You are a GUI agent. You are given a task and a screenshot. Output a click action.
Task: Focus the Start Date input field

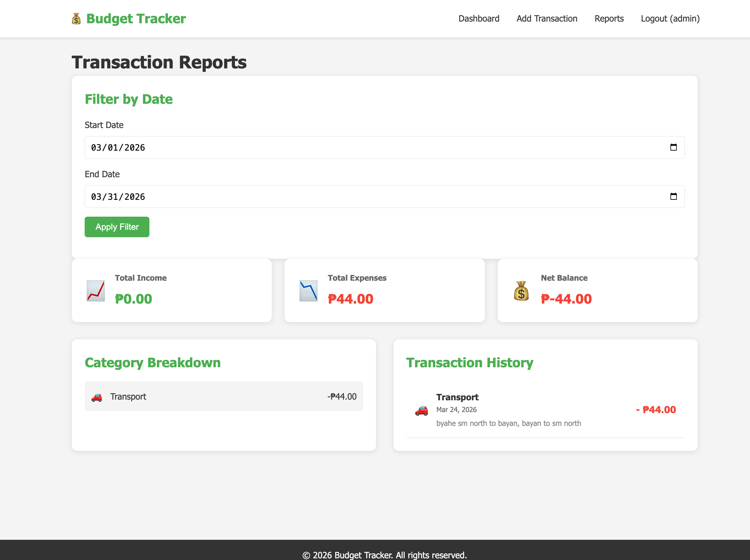click(x=384, y=147)
